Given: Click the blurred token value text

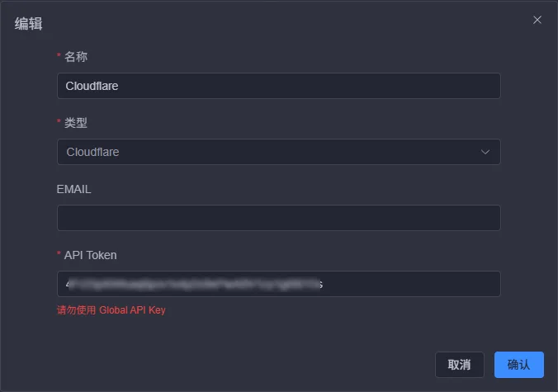Looking at the screenshot, I should pos(194,284).
